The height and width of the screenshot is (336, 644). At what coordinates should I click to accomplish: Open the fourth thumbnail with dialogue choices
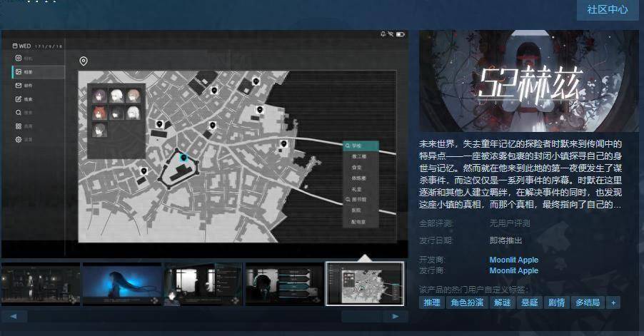285,284
